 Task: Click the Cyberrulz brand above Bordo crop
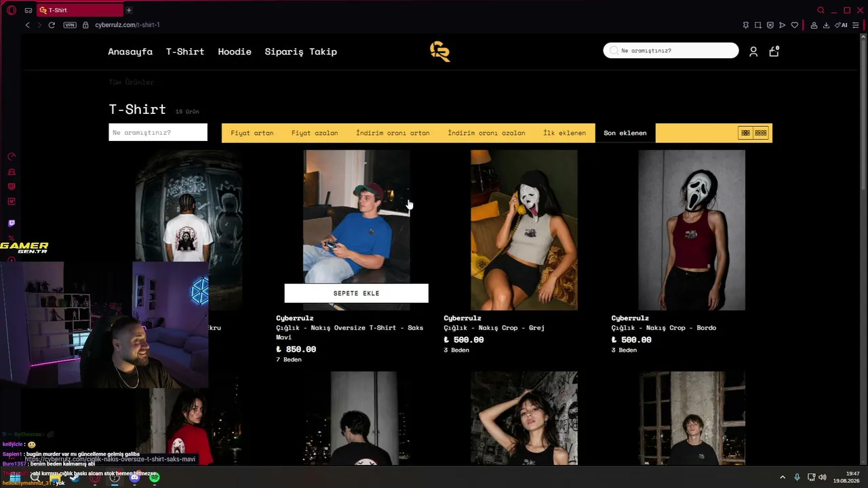pos(630,318)
